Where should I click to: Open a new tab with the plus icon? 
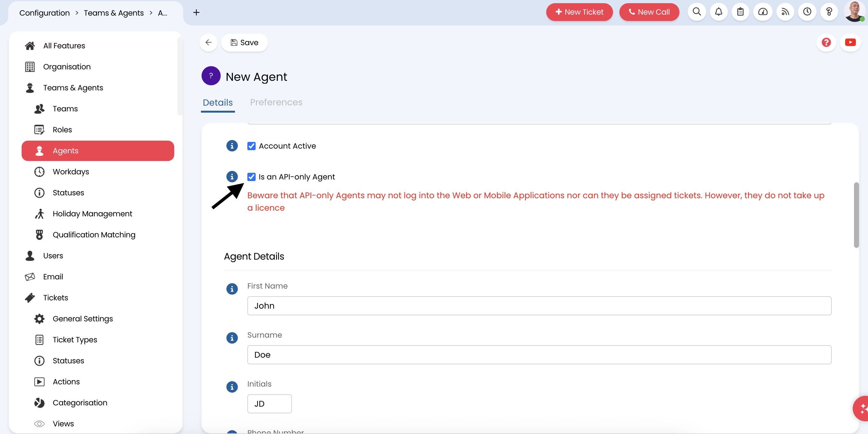[x=196, y=12]
